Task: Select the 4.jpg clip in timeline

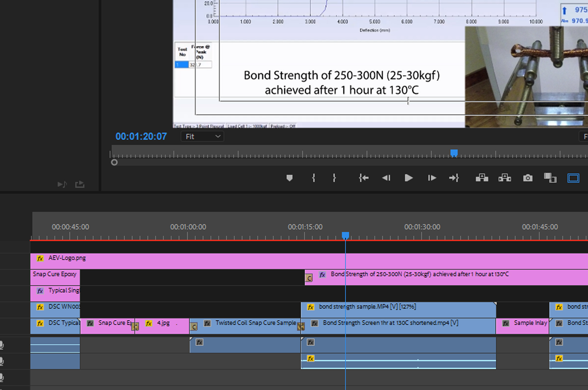Action: click(162, 326)
